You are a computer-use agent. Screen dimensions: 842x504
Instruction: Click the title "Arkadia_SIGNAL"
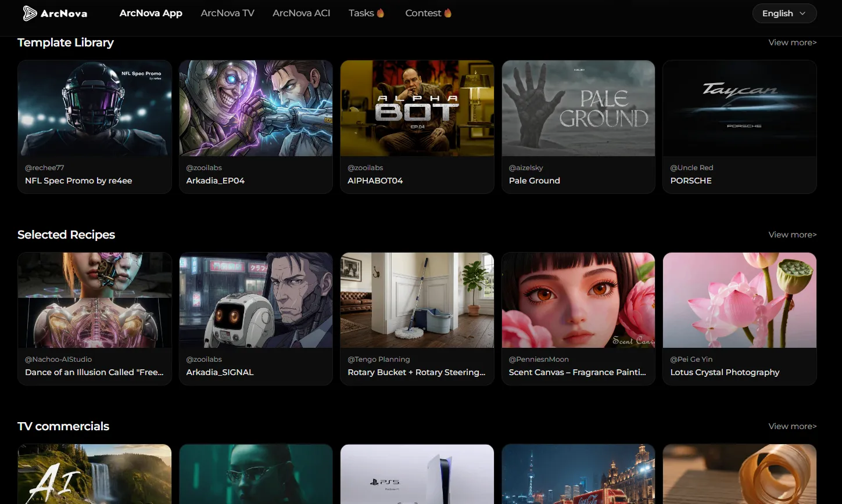(220, 372)
